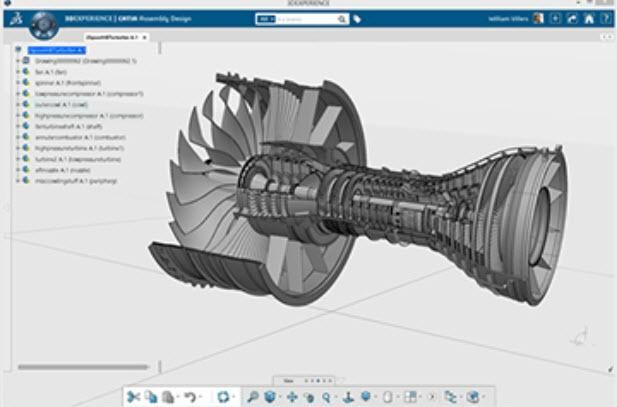Select the exhaust nozzle tree item
This screenshot has height=407, width=617.
click(x=62, y=170)
